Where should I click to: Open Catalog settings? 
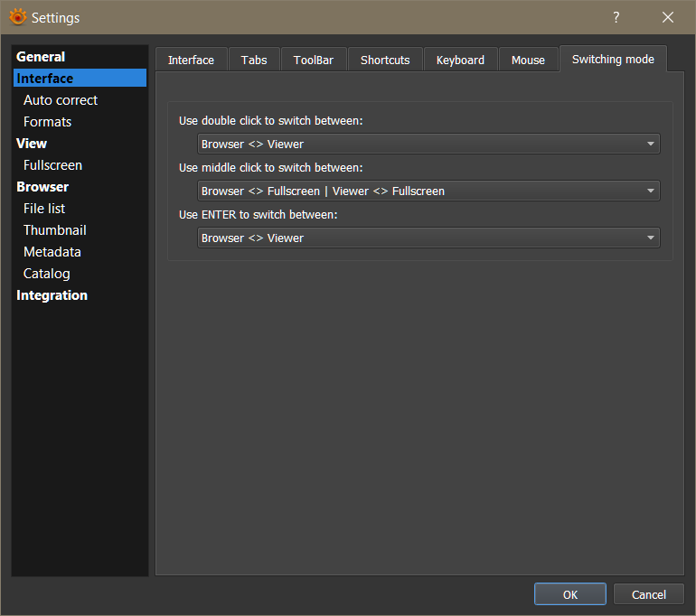47,274
